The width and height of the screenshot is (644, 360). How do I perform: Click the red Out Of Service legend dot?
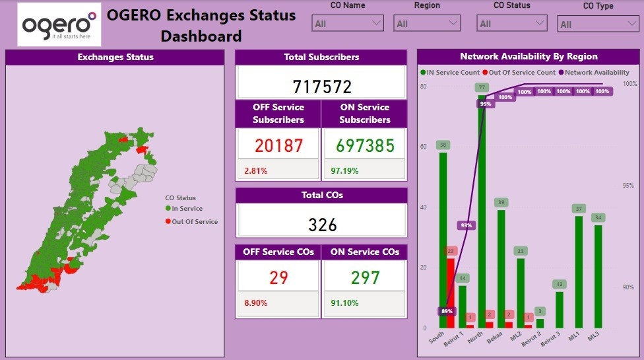[x=168, y=222]
